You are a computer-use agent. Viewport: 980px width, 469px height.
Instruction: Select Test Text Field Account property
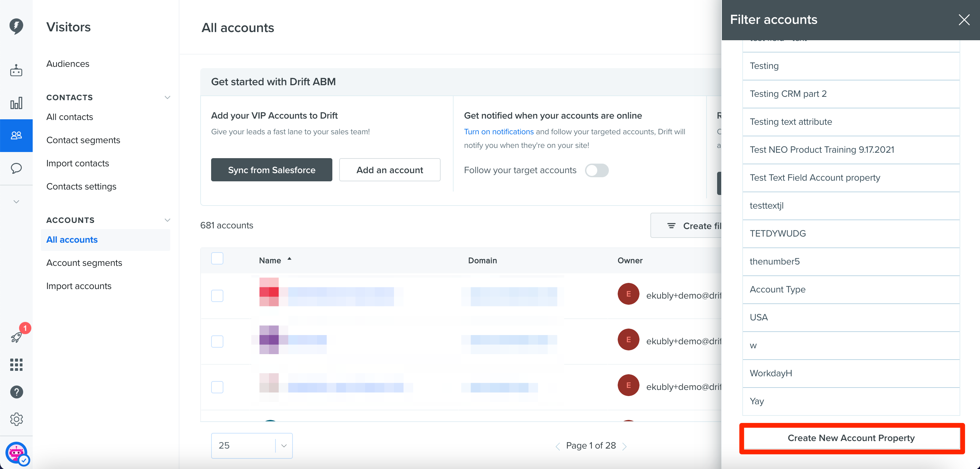pos(851,178)
